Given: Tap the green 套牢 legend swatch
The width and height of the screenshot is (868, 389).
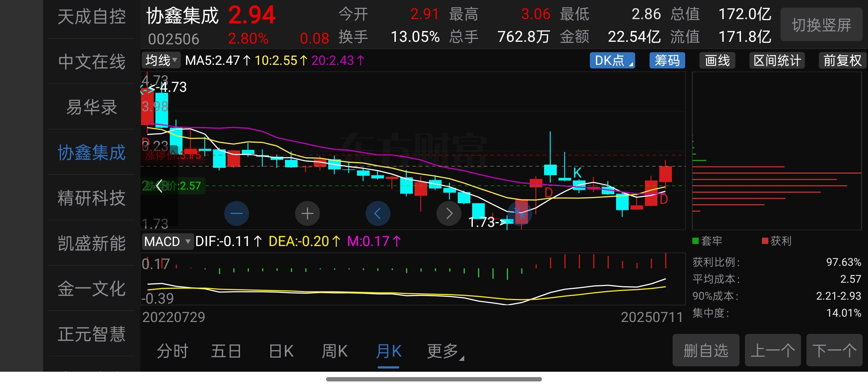Looking at the screenshot, I should click(696, 241).
